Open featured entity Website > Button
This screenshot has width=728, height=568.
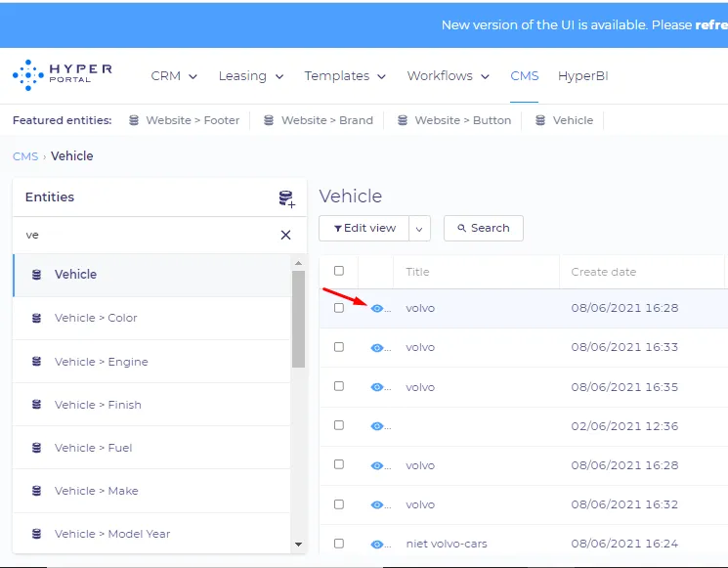454,120
